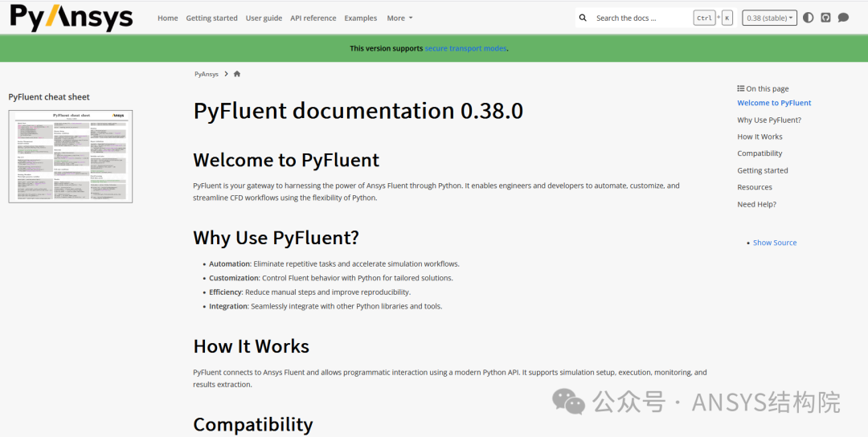
Task: Jump to How It Works sidebar link
Action: tap(759, 137)
